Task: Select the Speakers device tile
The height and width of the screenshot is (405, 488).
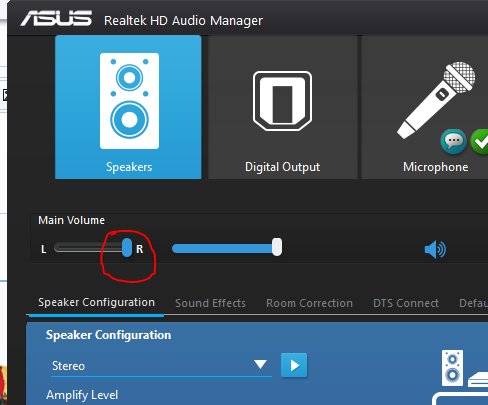Action: (128, 107)
